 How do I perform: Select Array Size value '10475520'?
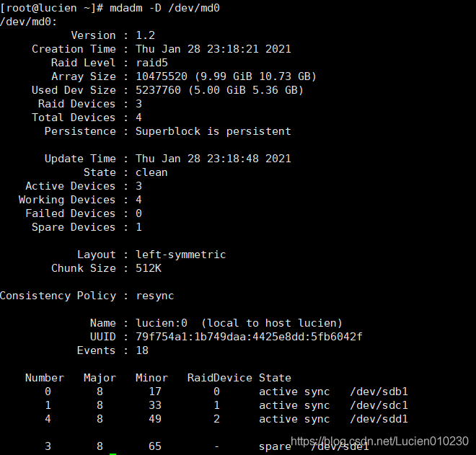162,76
